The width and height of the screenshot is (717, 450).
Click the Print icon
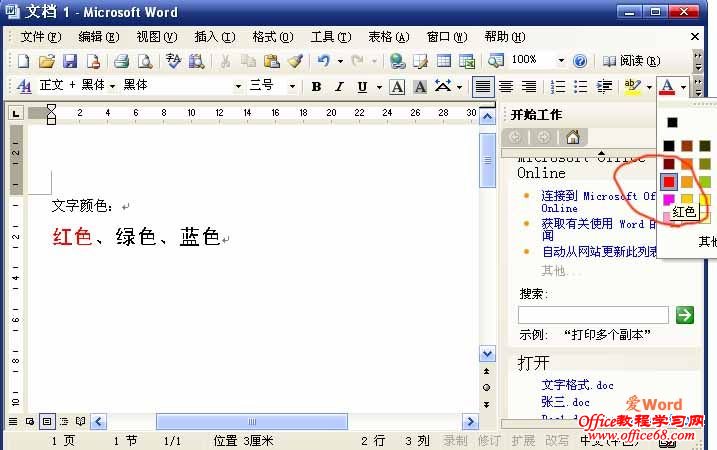122,61
